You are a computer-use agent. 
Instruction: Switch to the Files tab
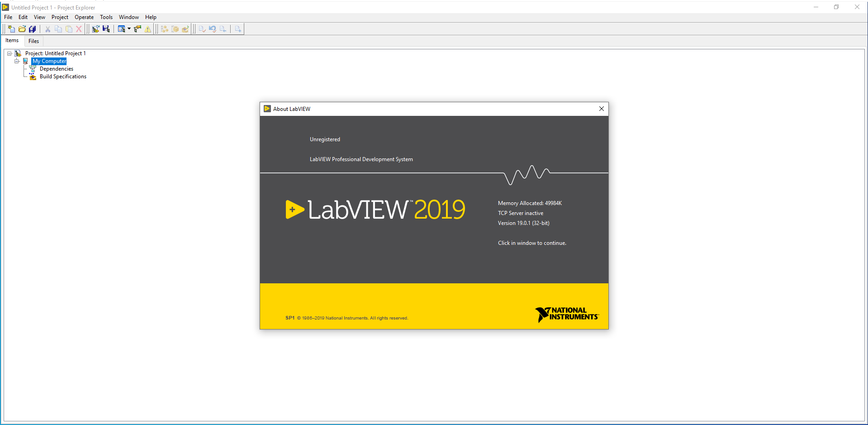(x=34, y=41)
